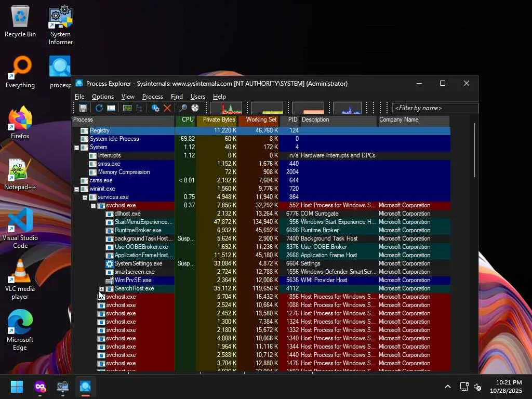The image size is (532, 399).
Task: Select the Visual Studio Code desktop shortcut
Action: point(20,229)
